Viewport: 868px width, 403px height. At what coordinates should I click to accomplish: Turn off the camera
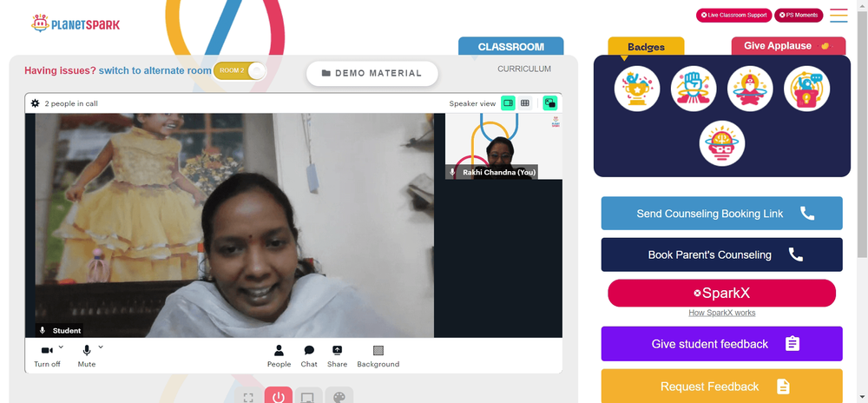47,356
